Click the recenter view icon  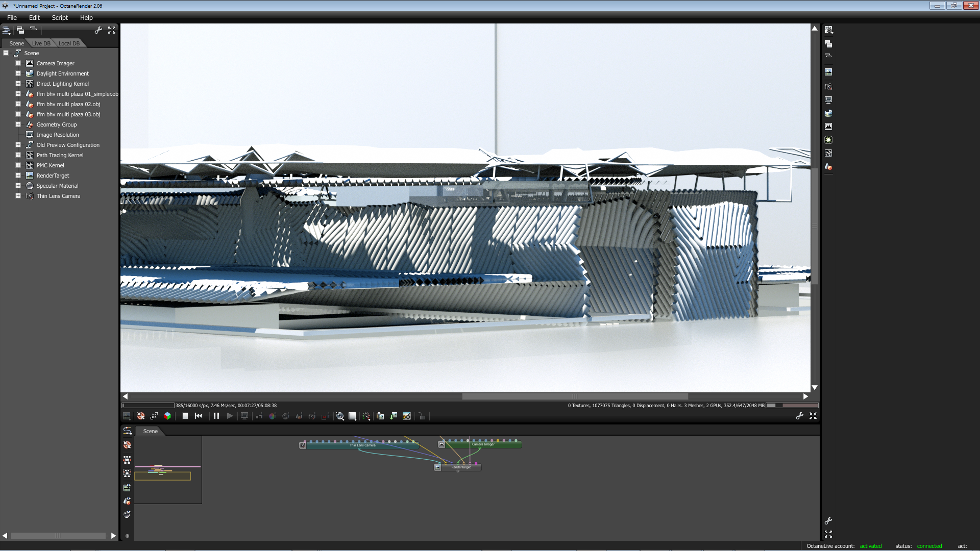click(141, 416)
